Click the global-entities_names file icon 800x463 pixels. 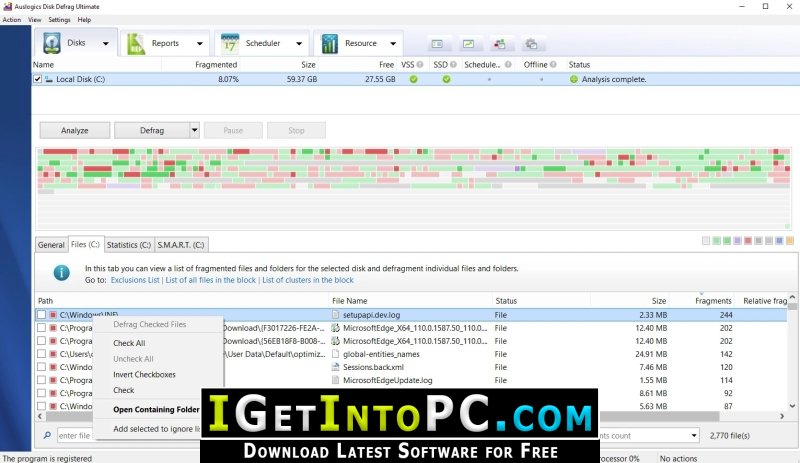[336, 354]
